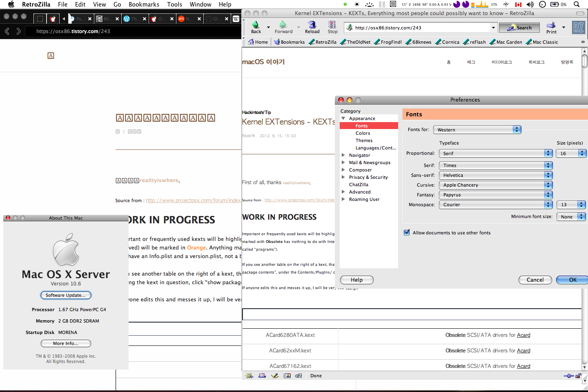Open the Mac Garden bookmark
The width and height of the screenshot is (588, 392).
506,42
